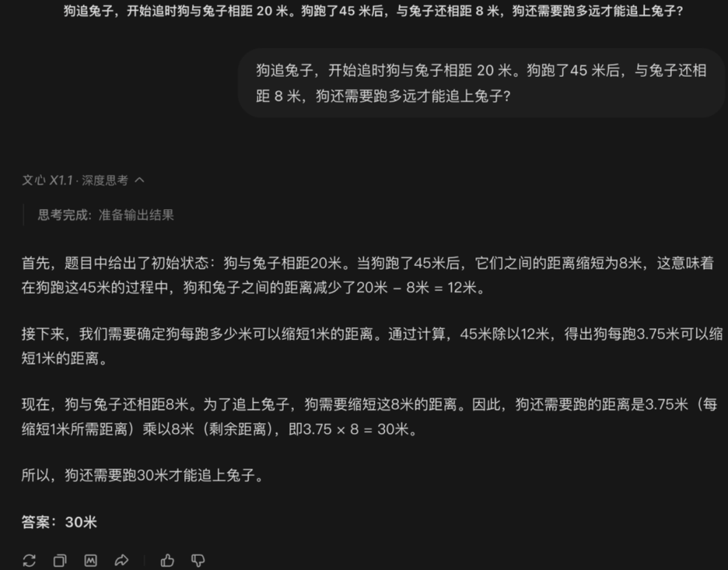Click the 20米 − 8米 = 12米 expression
The height and width of the screenshot is (570, 728).
point(416,287)
